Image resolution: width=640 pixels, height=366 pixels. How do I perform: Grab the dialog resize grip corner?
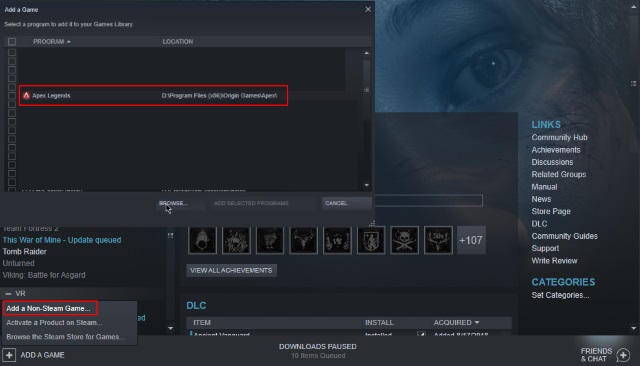tap(372, 224)
